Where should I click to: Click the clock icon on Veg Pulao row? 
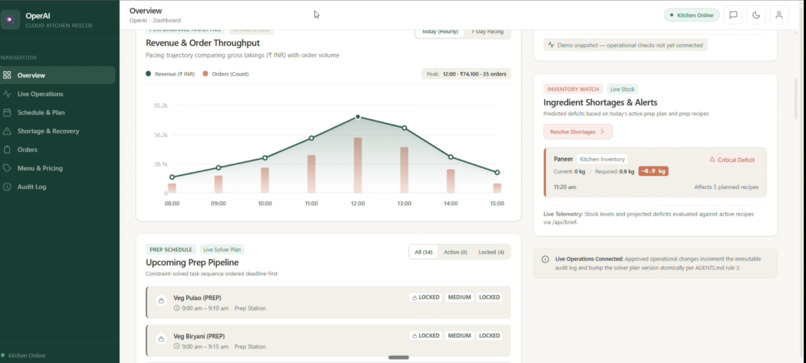(x=177, y=308)
